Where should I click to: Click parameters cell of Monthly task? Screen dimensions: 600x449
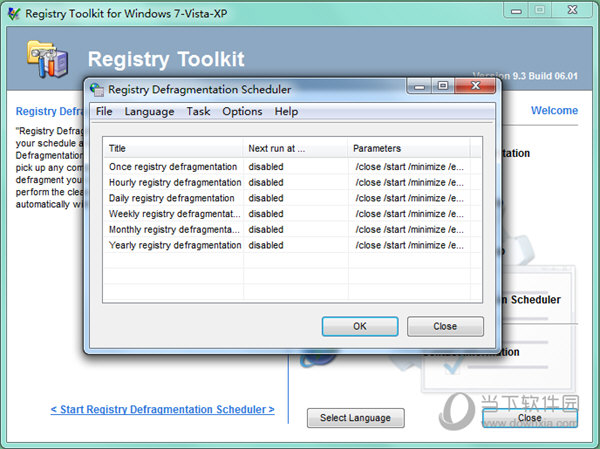(409, 229)
